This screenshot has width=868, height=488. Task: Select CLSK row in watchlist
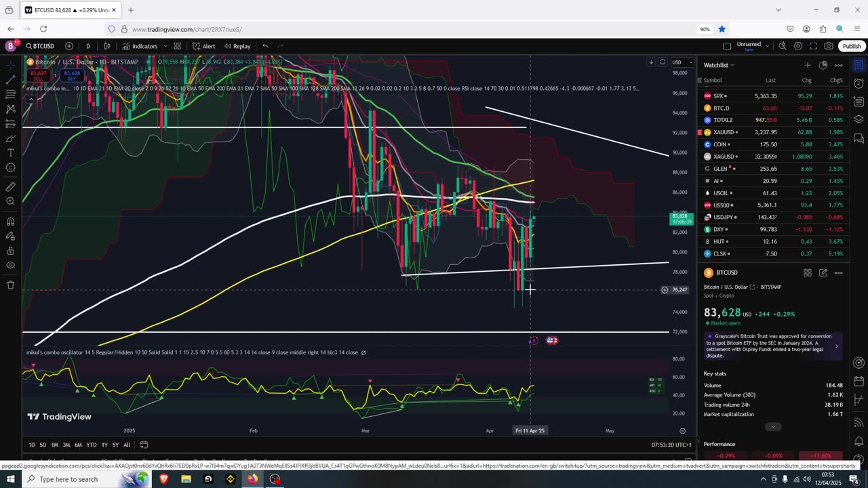coord(773,253)
